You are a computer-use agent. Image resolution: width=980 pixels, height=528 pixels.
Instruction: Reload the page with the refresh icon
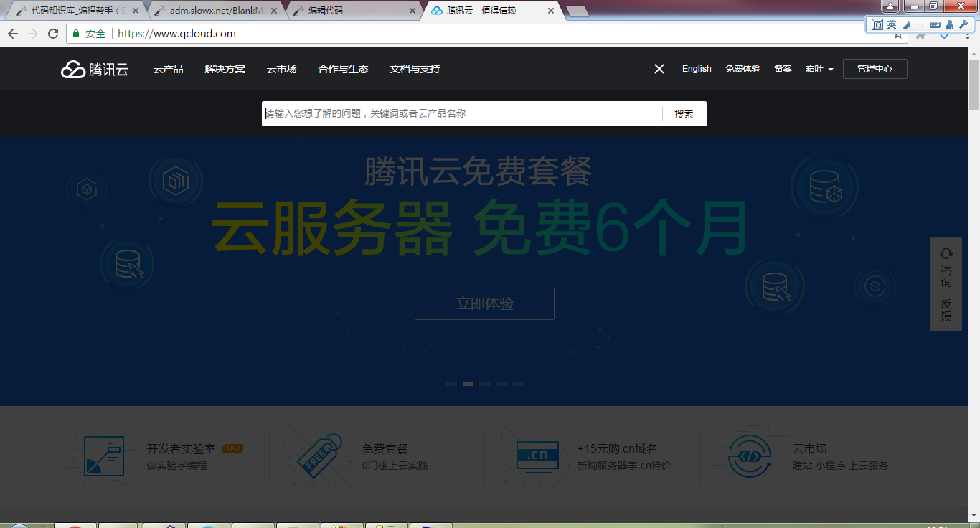pyautogui.click(x=53, y=34)
